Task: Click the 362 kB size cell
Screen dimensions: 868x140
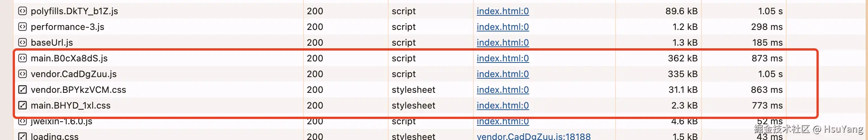Action: 683,58
